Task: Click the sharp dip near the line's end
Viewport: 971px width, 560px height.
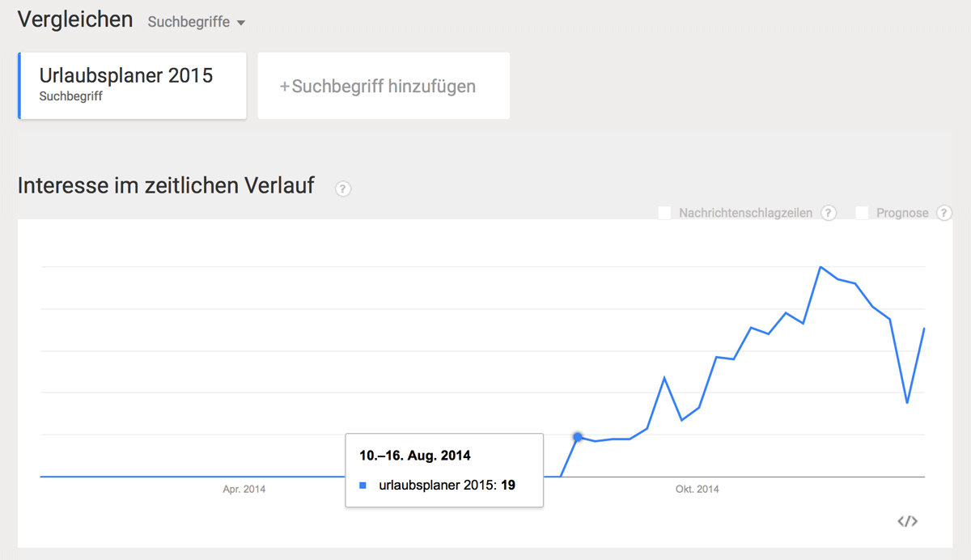Action: click(x=907, y=402)
